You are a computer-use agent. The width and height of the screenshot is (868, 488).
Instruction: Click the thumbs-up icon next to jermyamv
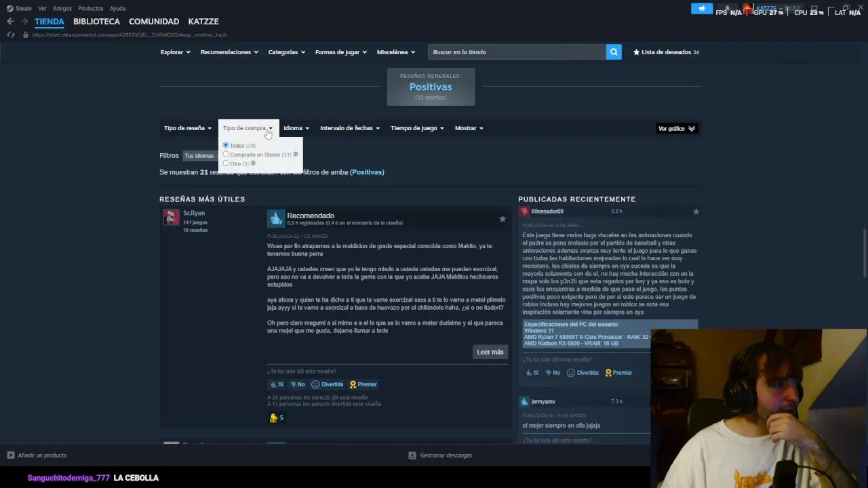click(524, 401)
